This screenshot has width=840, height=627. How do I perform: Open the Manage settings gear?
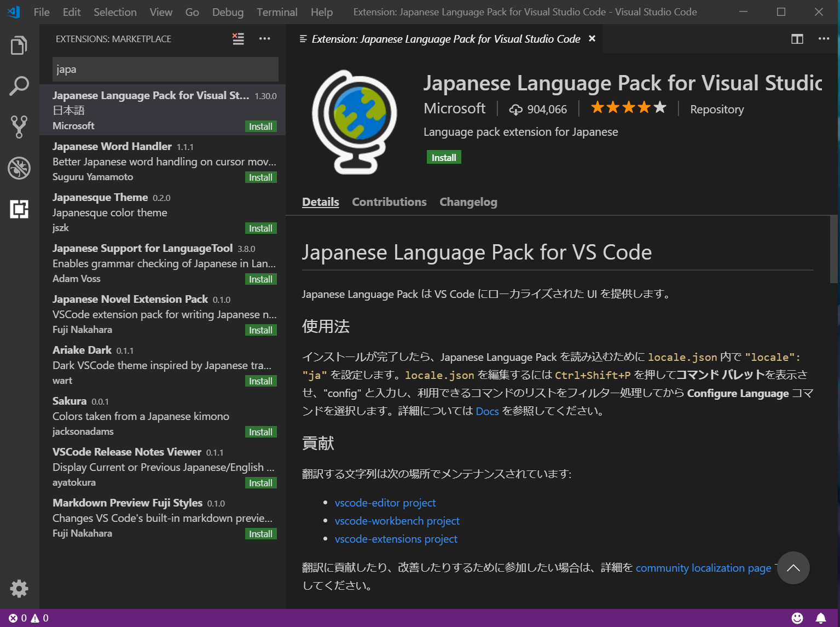tap(19, 589)
